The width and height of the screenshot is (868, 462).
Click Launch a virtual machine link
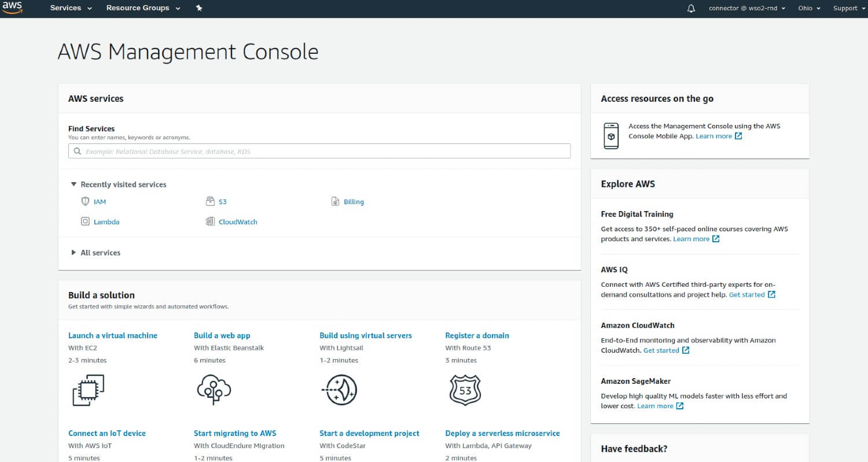tap(113, 335)
